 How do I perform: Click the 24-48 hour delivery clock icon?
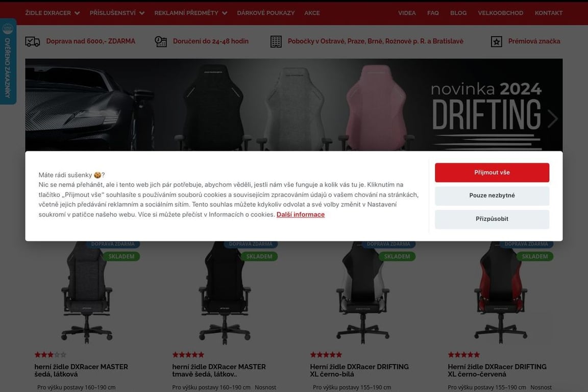(161, 41)
